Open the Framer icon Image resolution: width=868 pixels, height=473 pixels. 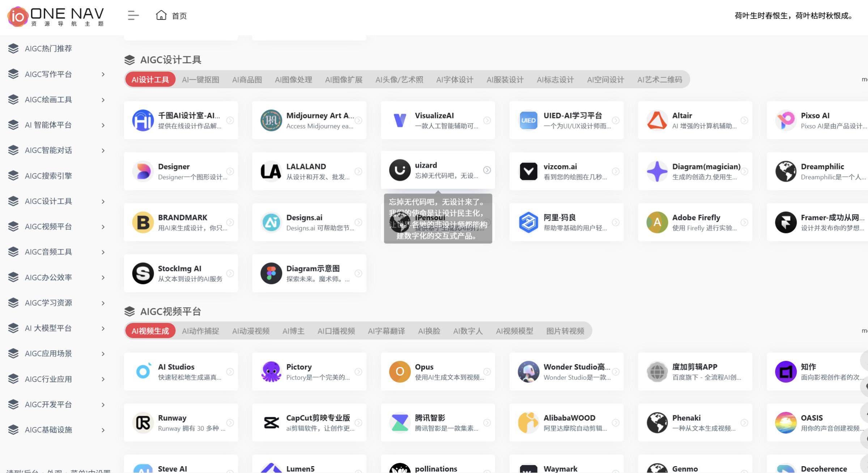(x=786, y=222)
